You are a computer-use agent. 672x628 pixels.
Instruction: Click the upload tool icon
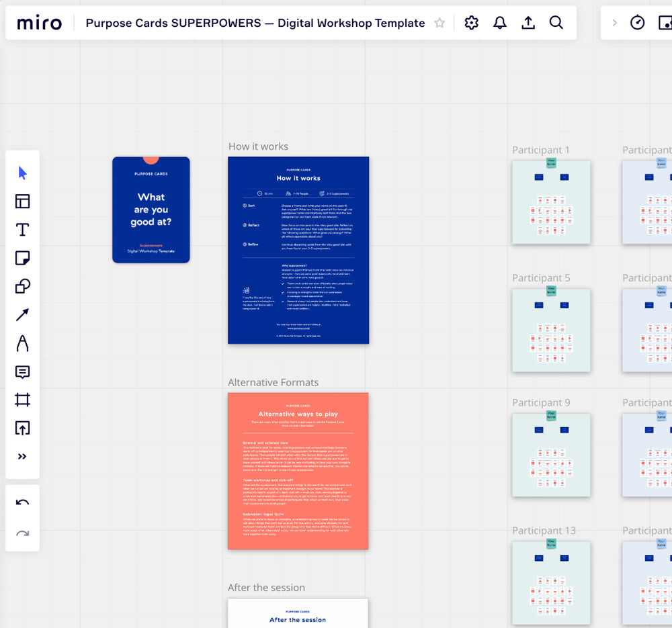[22, 429]
